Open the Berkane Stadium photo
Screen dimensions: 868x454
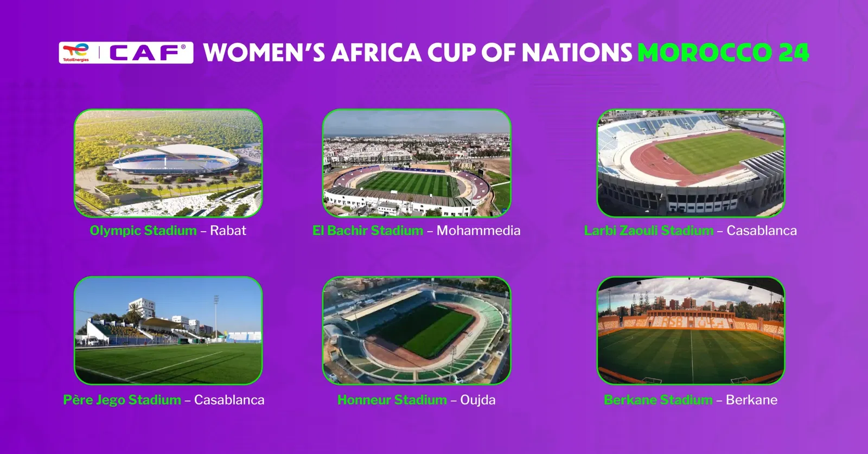click(691, 331)
